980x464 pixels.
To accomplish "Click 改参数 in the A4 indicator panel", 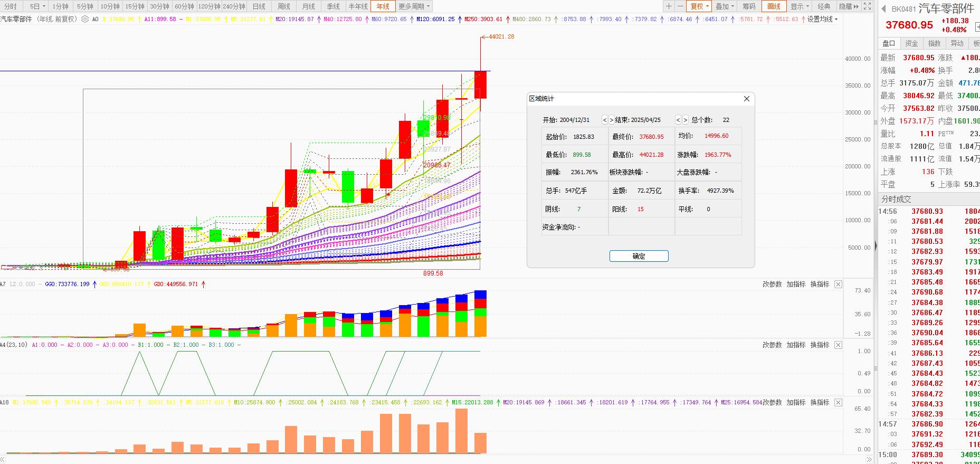I will [772, 345].
